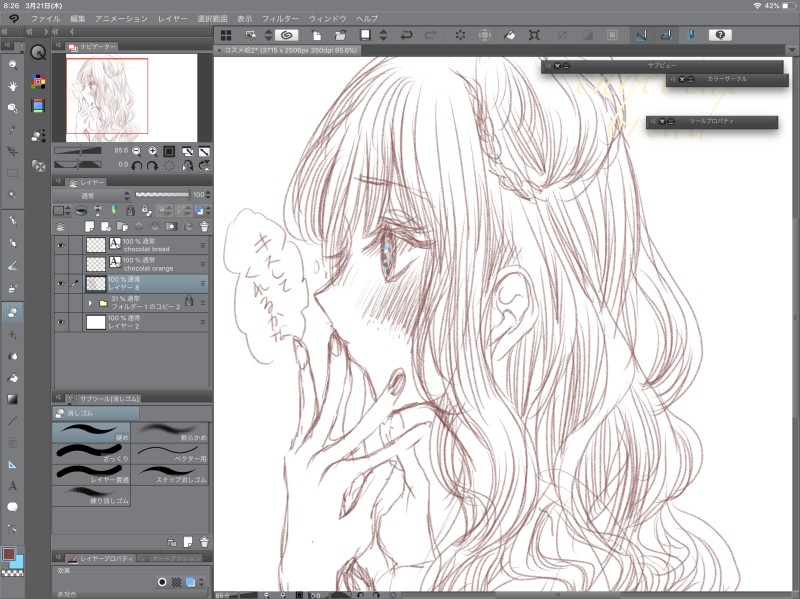Select the rectangular Selection marquee tool
This screenshot has height=599, width=800.
point(12,173)
